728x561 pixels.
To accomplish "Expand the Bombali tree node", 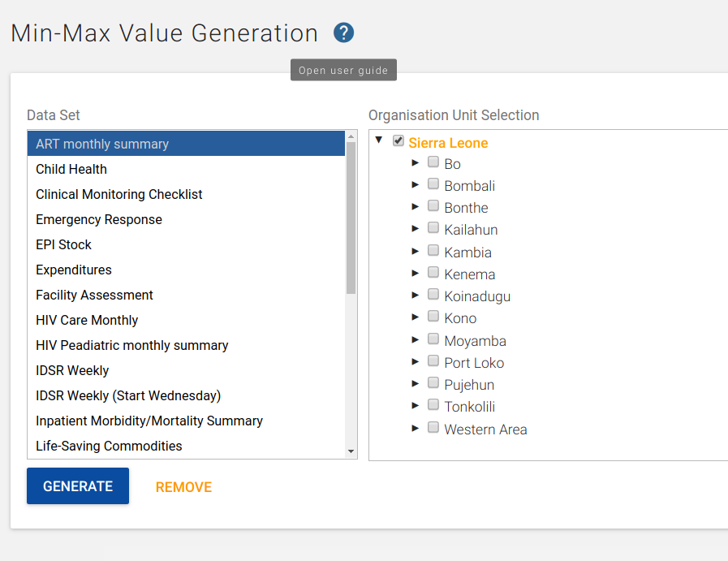I will click(x=416, y=184).
